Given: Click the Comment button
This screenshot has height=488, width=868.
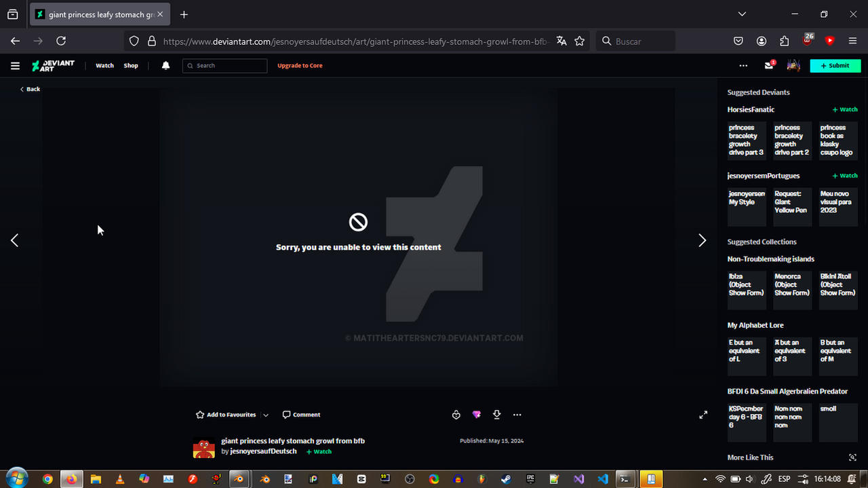Looking at the screenshot, I should click(x=301, y=415).
